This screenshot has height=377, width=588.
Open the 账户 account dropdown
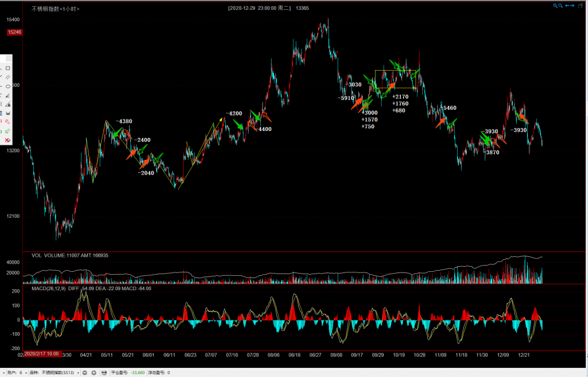27,372
